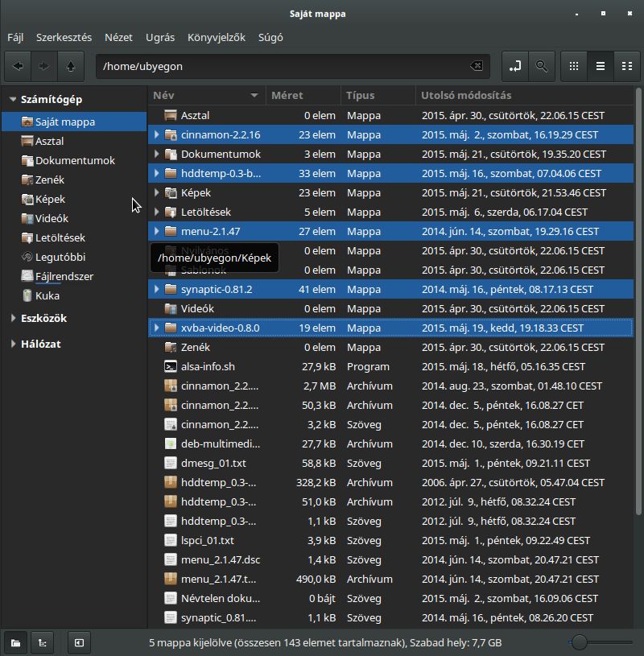Expand the Dokumentumok folder in list

click(156, 154)
